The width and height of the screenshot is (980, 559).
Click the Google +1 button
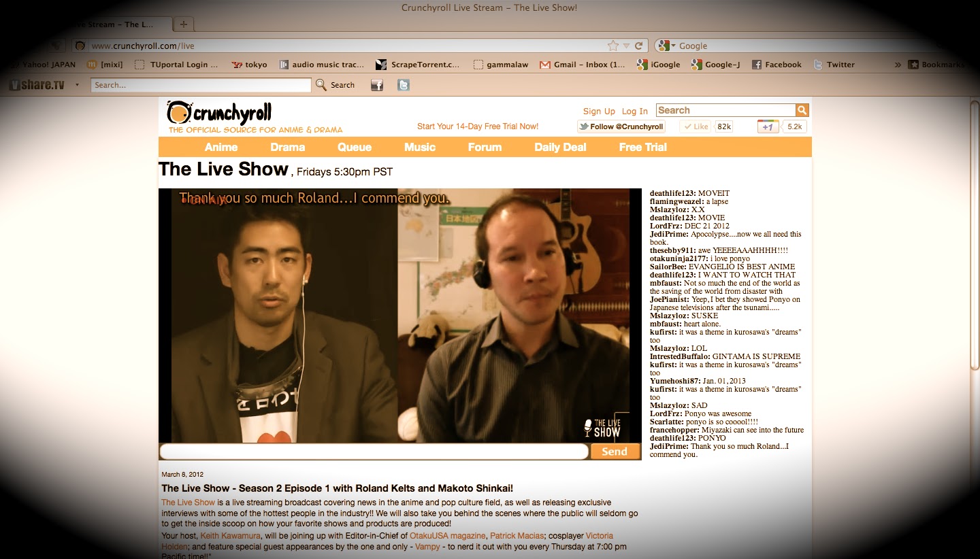(768, 126)
